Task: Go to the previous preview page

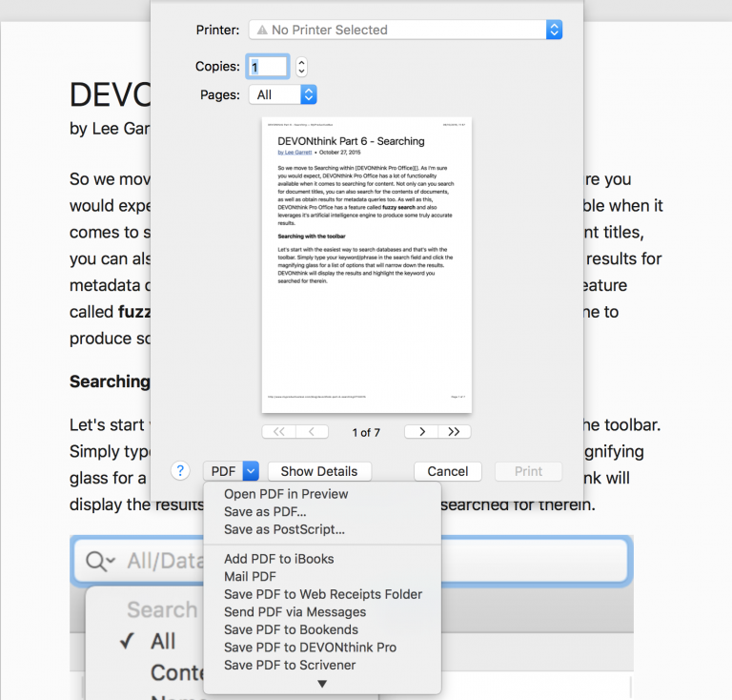Action: click(x=312, y=432)
